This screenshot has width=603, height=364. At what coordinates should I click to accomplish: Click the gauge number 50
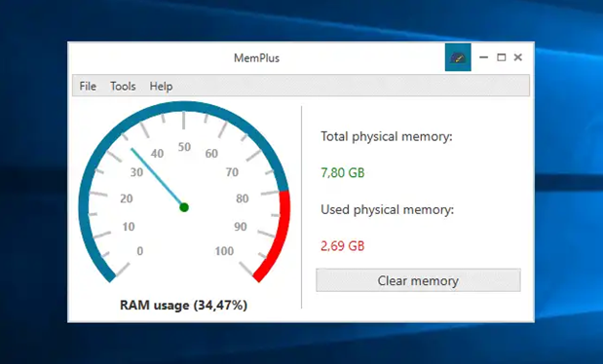tap(184, 147)
